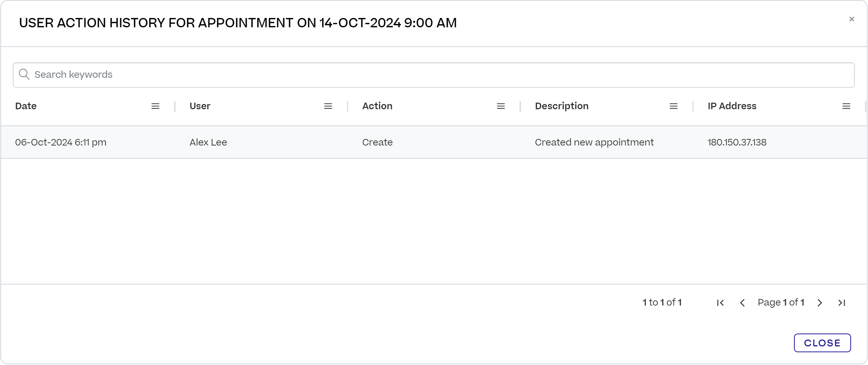Expand the Date column filter dropdown
This screenshot has width=868, height=365.
(x=155, y=106)
